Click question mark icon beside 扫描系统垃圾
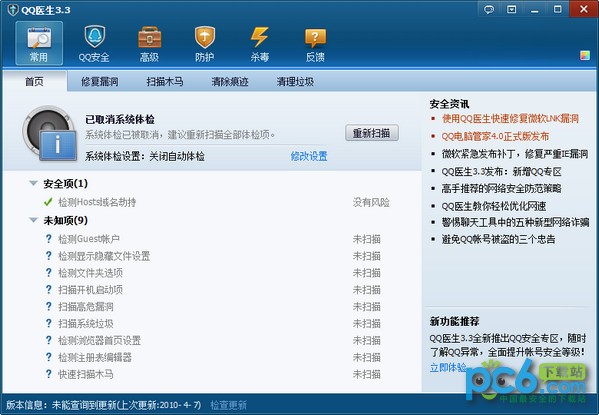This screenshot has width=599, height=415. (x=49, y=323)
